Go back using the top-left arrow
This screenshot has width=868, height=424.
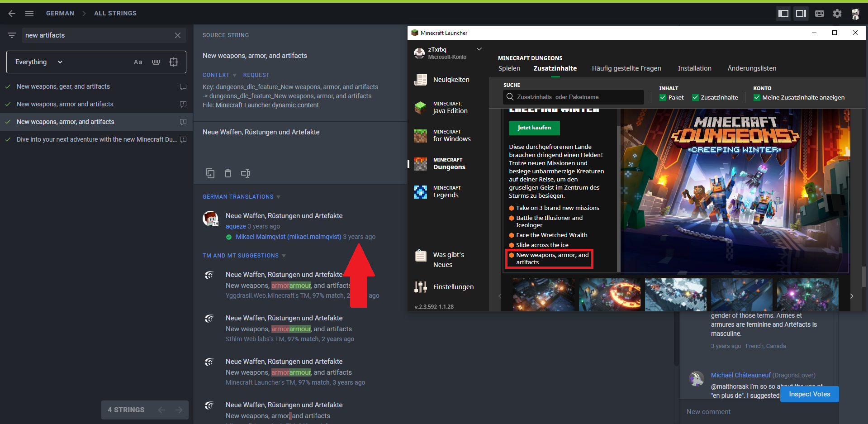pyautogui.click(x=12, y=14)
